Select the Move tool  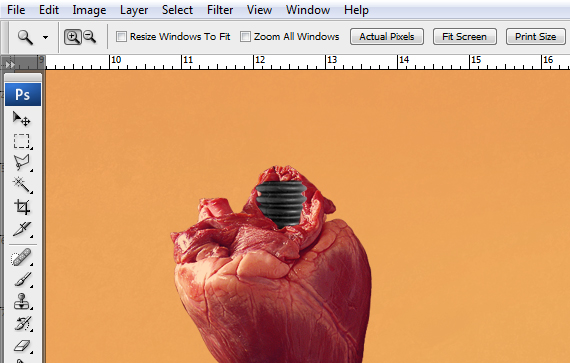(x=21, y=119)
